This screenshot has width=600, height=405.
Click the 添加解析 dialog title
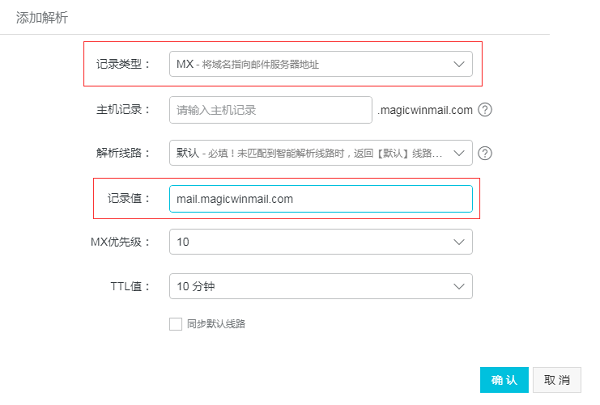42,18
